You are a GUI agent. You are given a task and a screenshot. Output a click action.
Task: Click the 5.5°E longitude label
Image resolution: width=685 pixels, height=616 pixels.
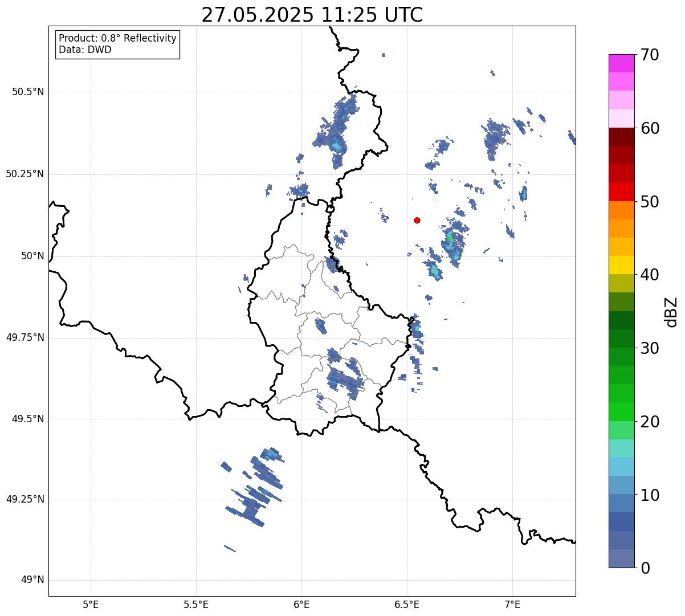point(196,604)
